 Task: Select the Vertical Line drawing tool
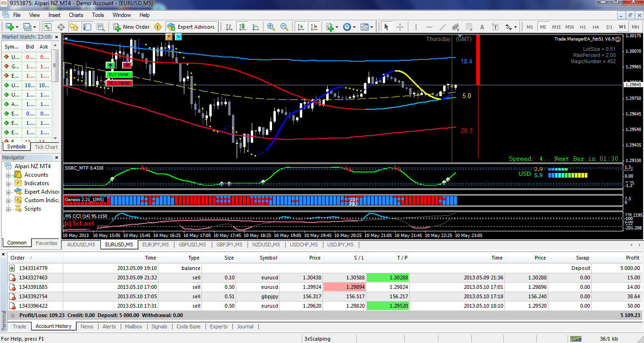point(416,27)
